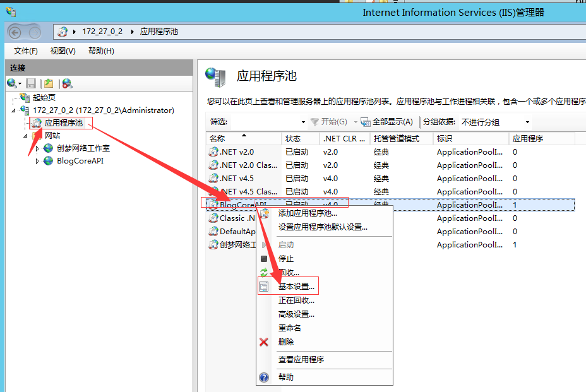This screenshot has height=392, width=586.
Task: Click the forward navigation arrow button
Action: 35,33
